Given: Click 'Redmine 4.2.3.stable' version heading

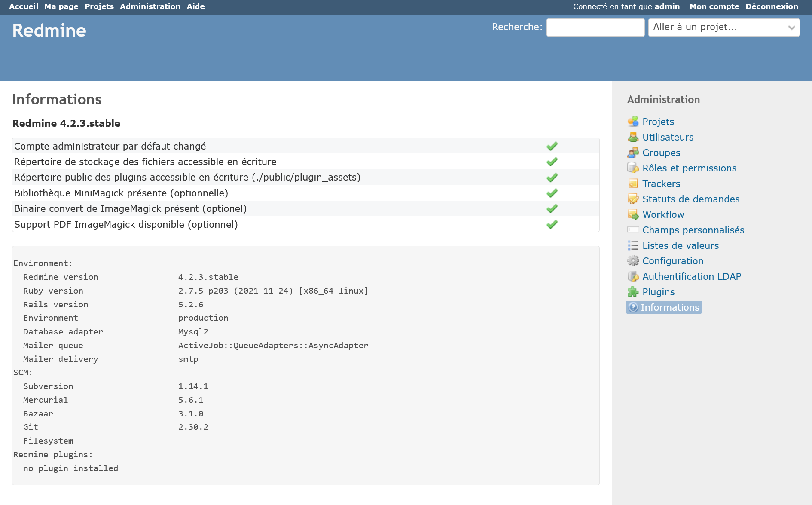Looking at the screenshot, I should (x=66, y=123).
